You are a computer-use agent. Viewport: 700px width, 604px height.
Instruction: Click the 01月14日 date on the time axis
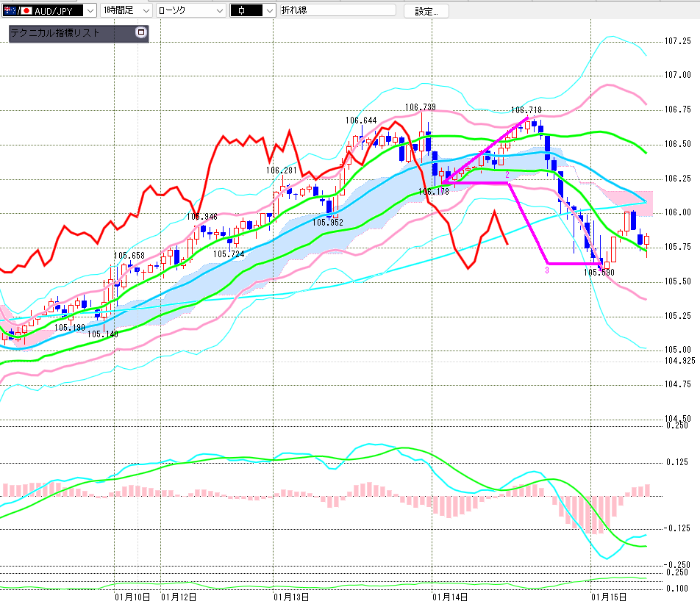pyautogui.click(x=450, y=597)
